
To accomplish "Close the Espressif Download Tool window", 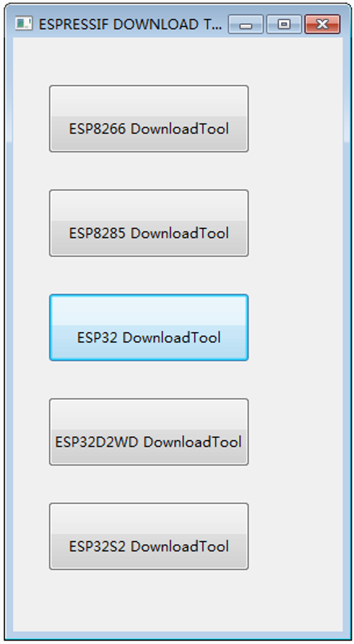I will 322,24.
